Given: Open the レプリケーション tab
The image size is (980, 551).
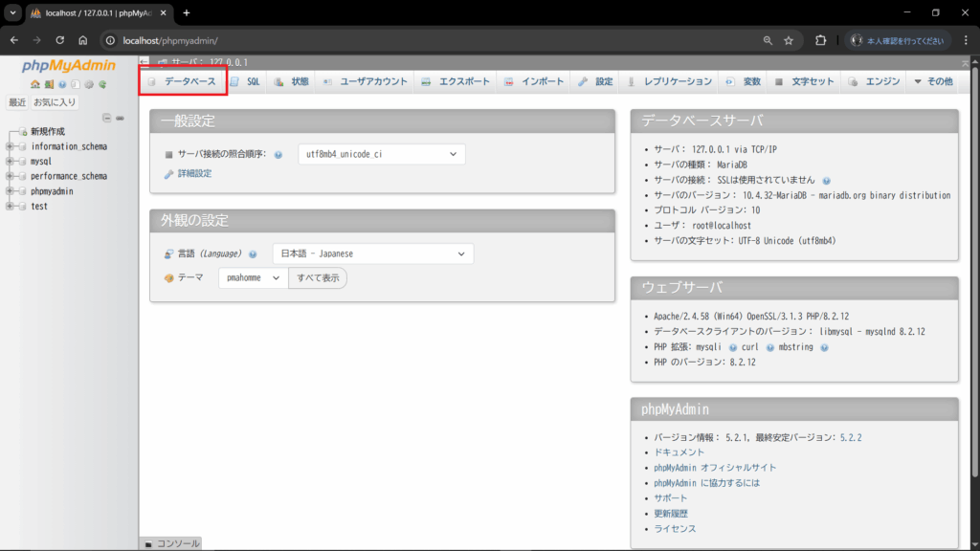Looking at the screenshot, I should [670, 82].
